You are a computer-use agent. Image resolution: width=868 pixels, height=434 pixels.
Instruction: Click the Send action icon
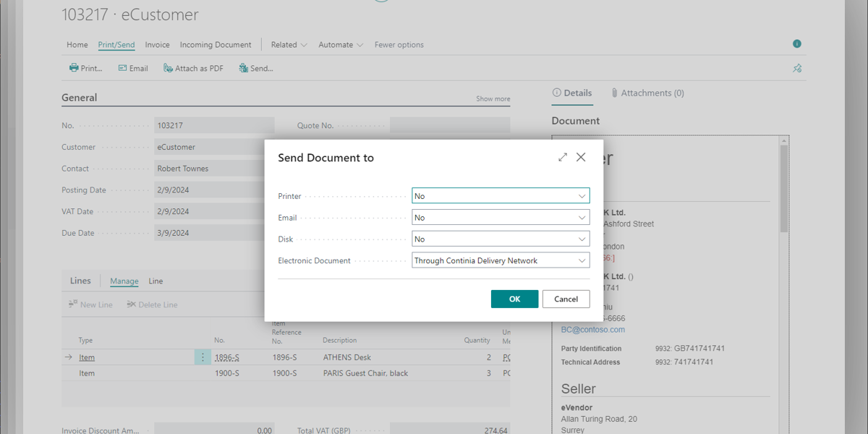pyautogui.click(x=244, y=68)
